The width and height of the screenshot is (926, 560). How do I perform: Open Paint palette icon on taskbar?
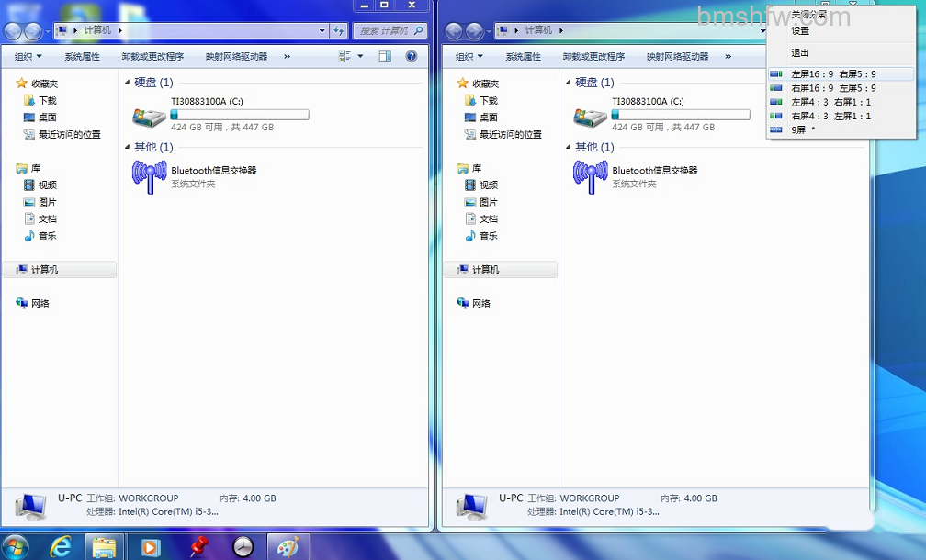288,547
